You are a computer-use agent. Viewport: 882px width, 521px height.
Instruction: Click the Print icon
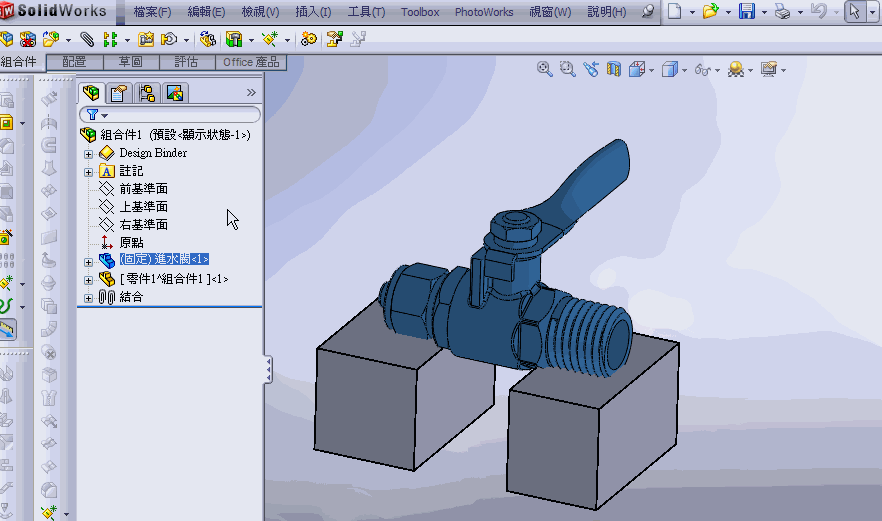pos(782,11)
